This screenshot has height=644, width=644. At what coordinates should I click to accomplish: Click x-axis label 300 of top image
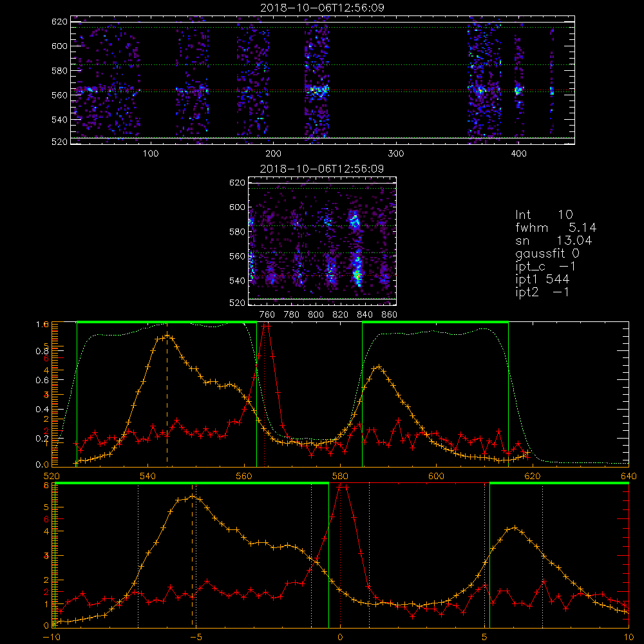[x=396, y=154]
